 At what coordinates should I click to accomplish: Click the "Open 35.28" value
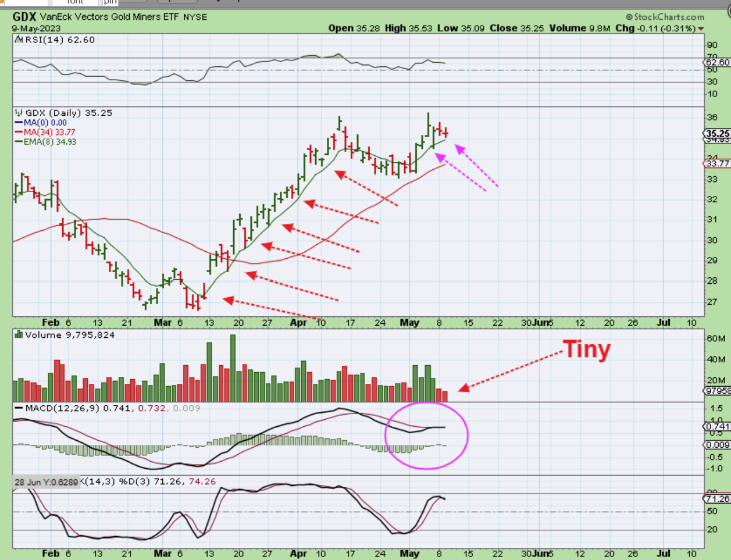353,28
